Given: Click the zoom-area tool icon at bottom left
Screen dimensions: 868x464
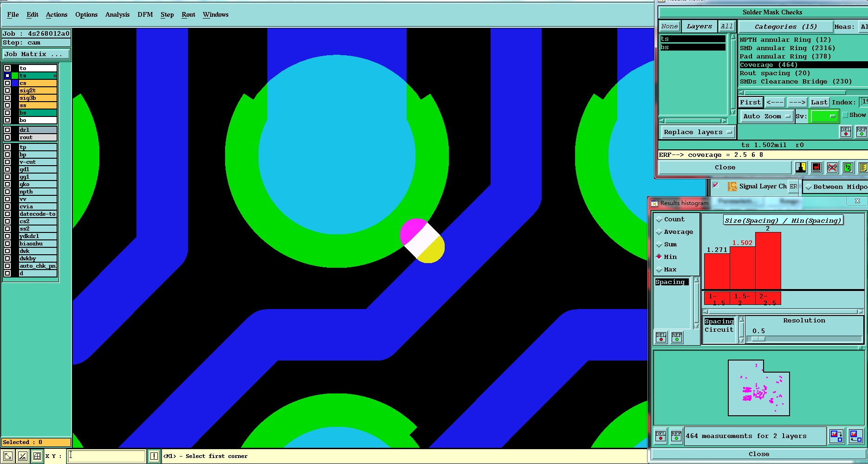Looking at the screenshot, I should [x=8, y=456].
